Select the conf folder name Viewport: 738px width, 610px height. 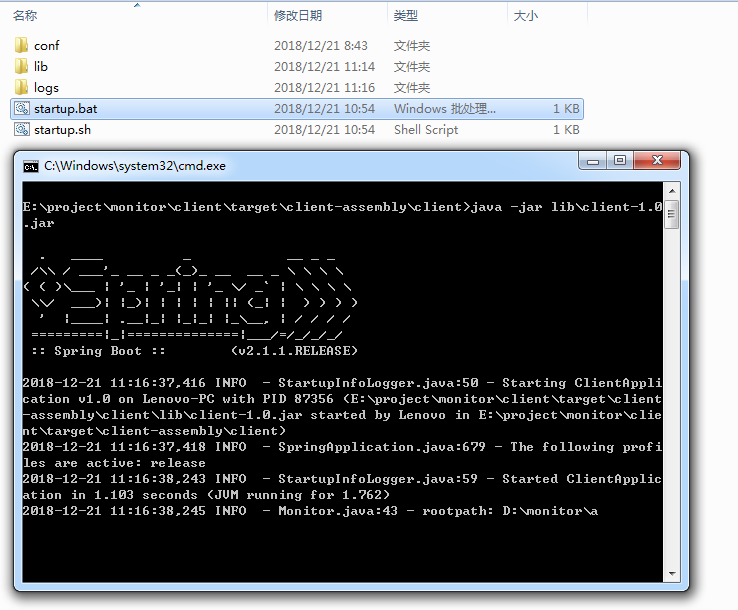pos(47,46)
